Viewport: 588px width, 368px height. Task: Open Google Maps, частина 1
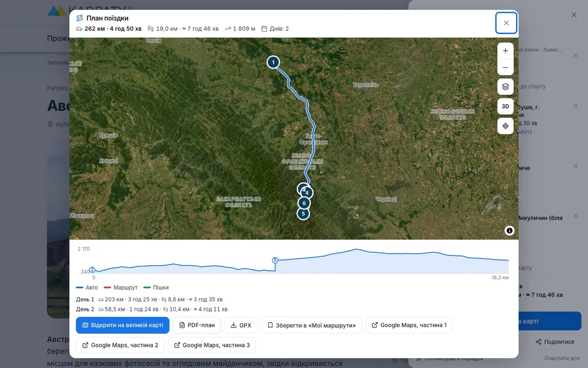pyautogui.click(x=409, y=325)
